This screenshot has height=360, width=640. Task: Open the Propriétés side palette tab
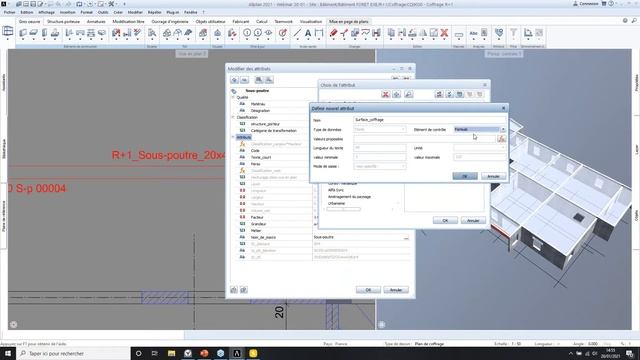pos(636,83)
